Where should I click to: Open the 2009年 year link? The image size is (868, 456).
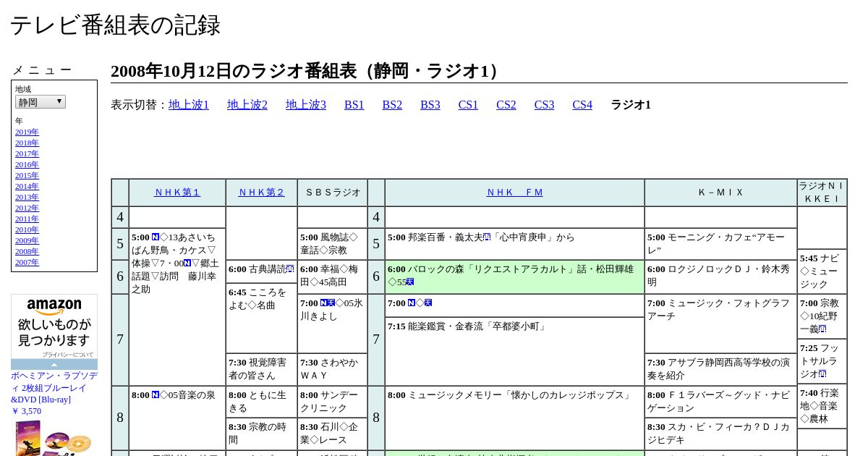tap(27, 240)
